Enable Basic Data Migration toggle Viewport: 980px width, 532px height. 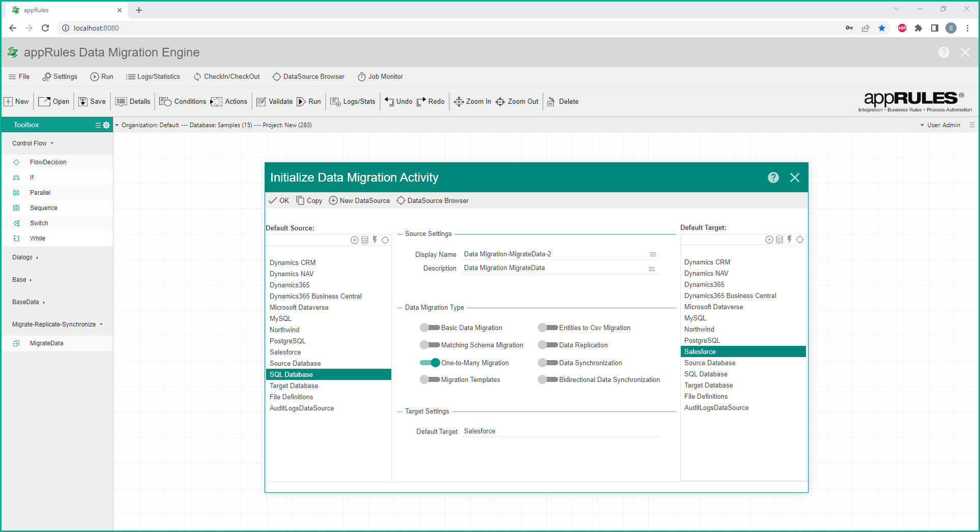coord(430,328)
